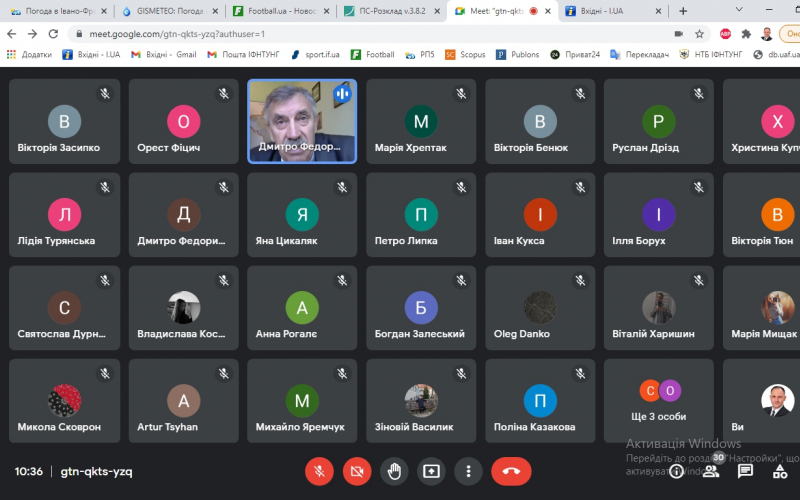Image resolution: width=800 pixels, height=500 pixels.
Task: Click the muted mic icon on Руслан Дрізд tile
Action: [699, 93]
